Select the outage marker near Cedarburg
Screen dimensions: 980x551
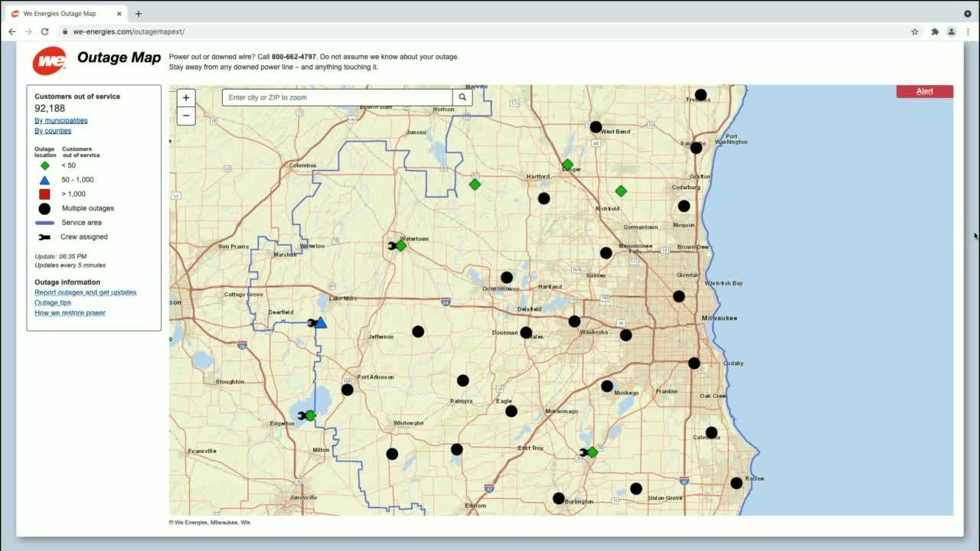pos(684,206)
